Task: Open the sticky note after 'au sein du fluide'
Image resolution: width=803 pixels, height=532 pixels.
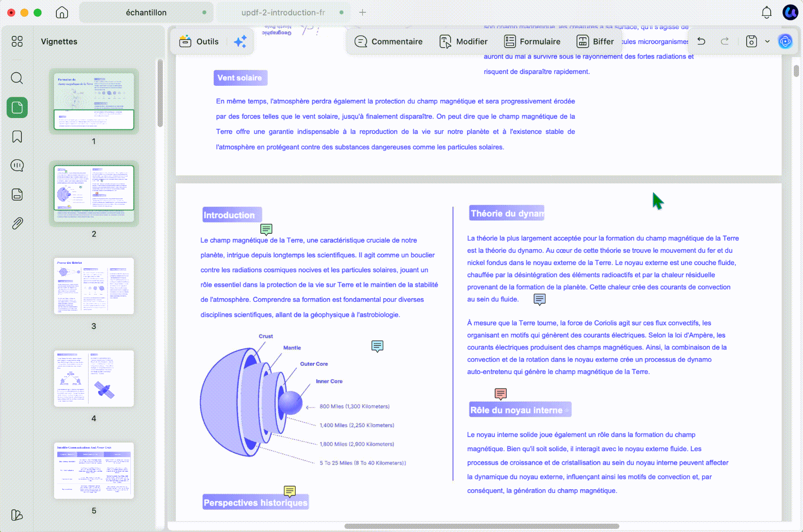Action: (x=540, y=300)
